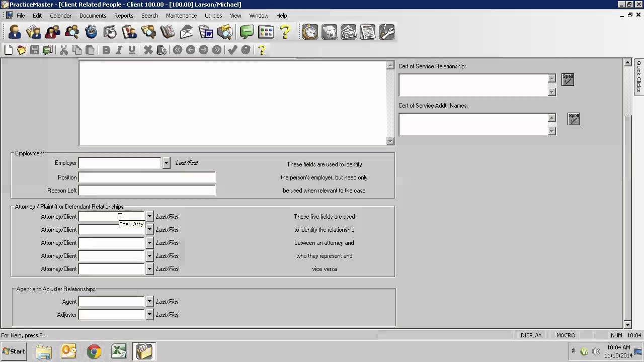Expand the Adjuster dropdown arrow
The width and height of the screenshot is (644, 362).
149,315
